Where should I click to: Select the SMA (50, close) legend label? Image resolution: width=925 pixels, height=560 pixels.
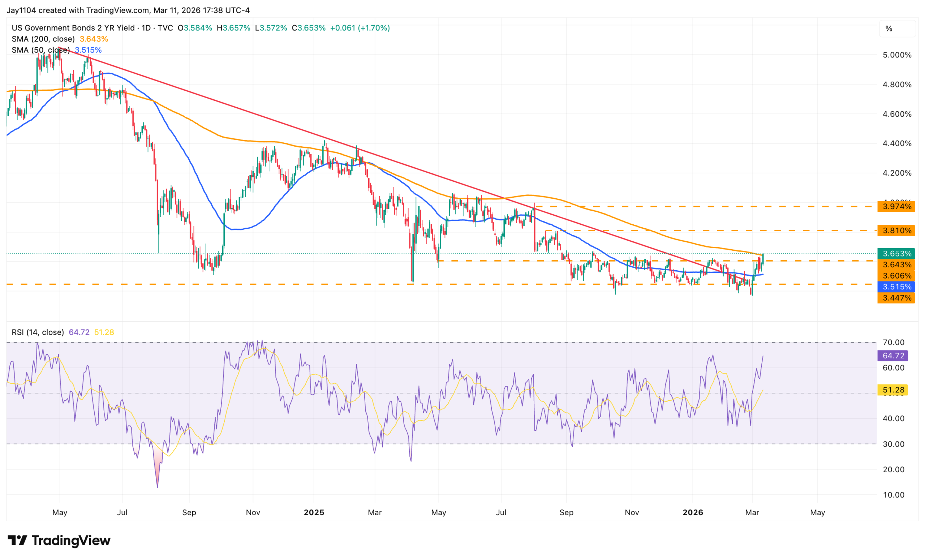[x=40, y=50]
